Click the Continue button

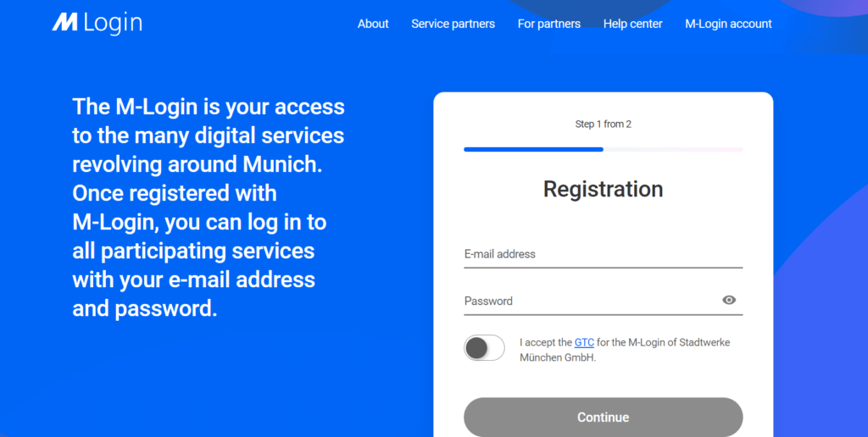(604, 417)
